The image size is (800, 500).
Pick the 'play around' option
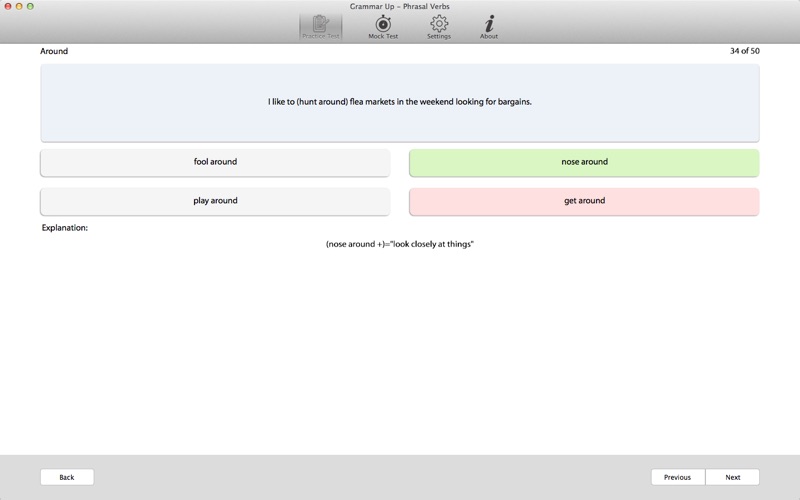point(215,201)
